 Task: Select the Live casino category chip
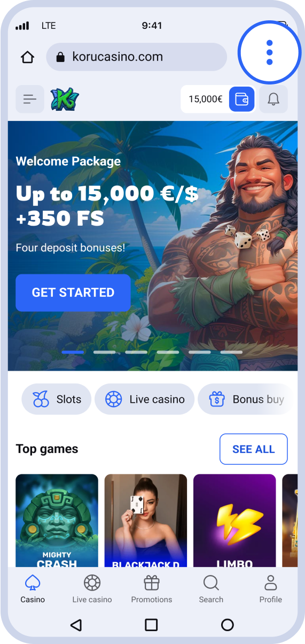145,399
